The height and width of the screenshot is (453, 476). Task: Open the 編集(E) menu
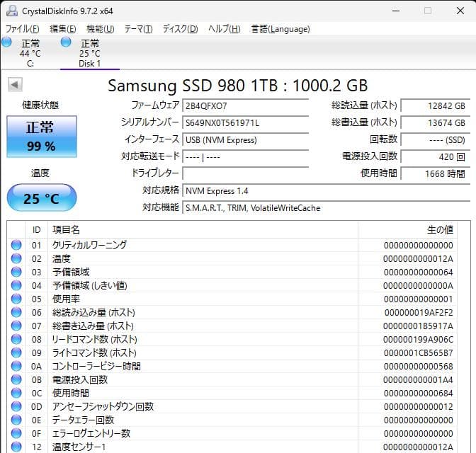(63, 29)
